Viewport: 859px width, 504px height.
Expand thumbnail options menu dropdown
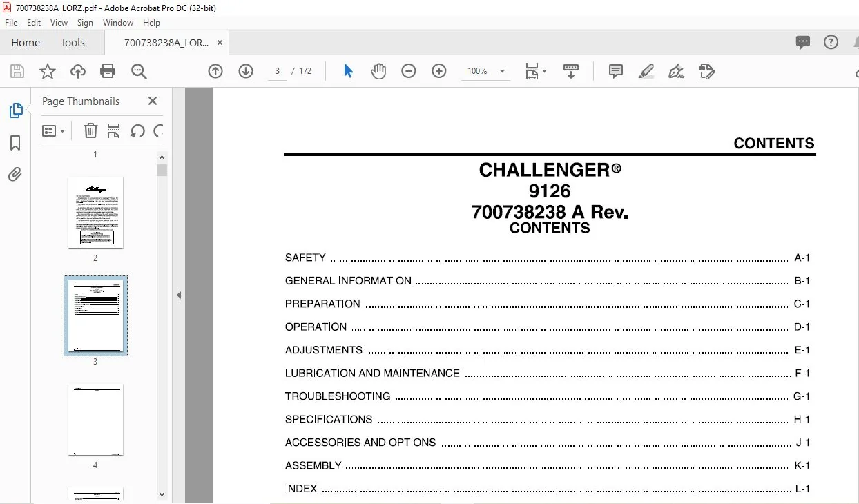54,130
